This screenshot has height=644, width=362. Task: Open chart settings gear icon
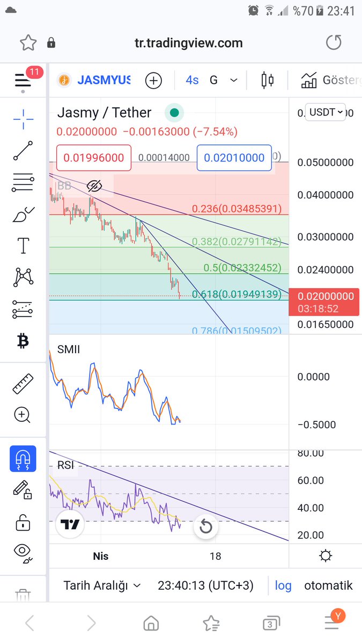[x=326, y=556]
